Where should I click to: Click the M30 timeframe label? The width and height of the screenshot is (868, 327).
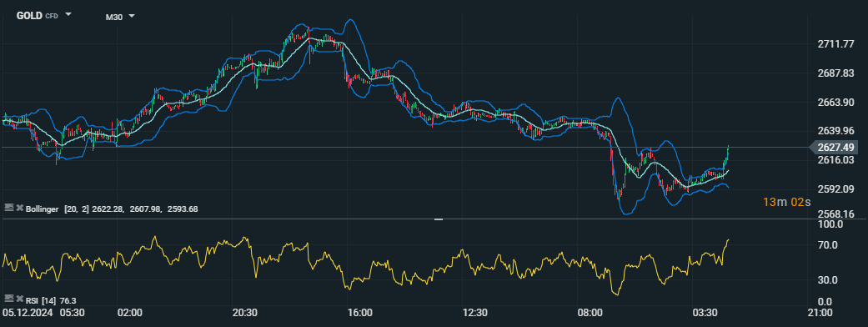(114, 18)
